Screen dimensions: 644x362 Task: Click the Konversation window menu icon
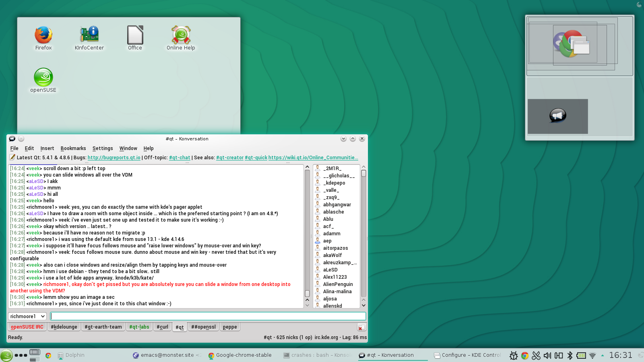(12, 139)
